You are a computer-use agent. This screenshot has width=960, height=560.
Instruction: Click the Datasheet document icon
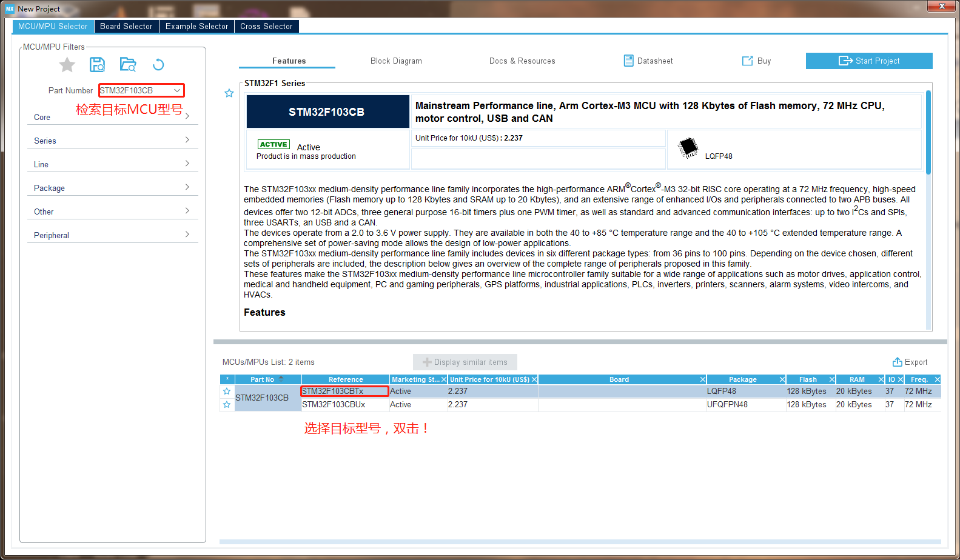pos(629,61)
